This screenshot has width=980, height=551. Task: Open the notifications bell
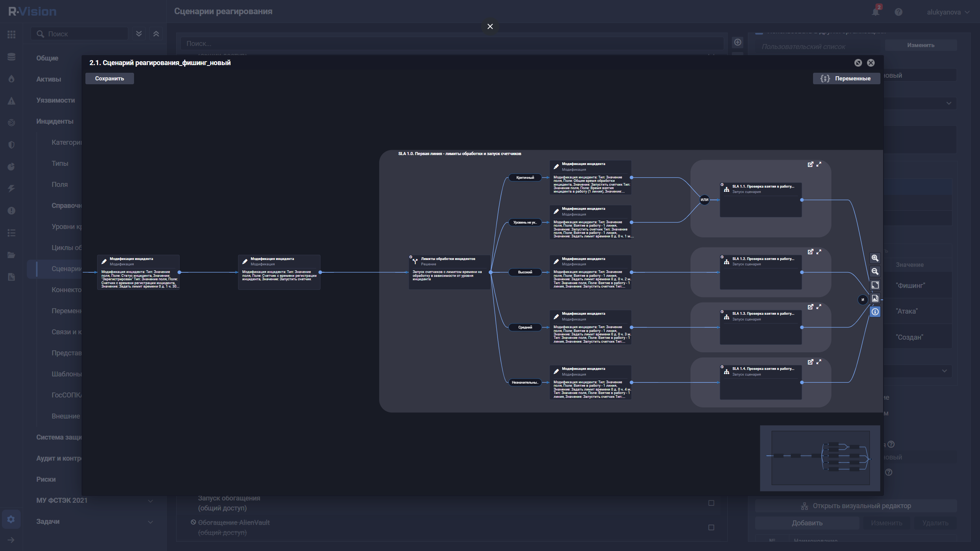pyautogui.click(x=875, y=12)
